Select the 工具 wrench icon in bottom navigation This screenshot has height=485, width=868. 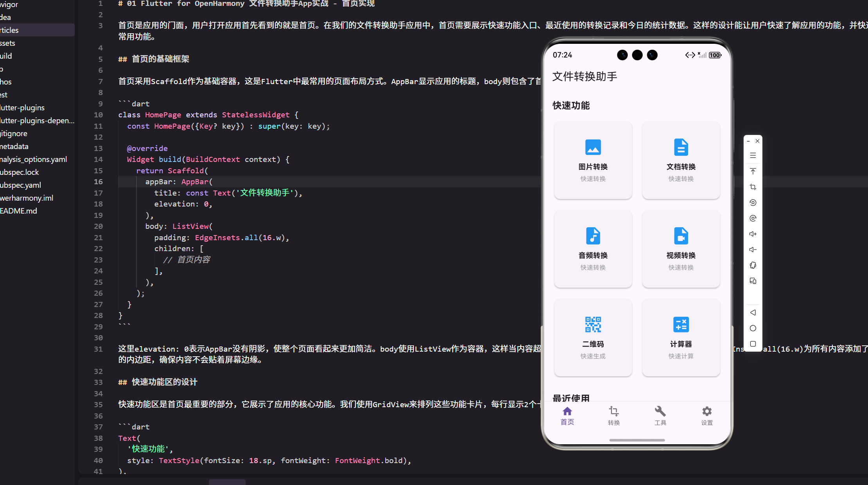tap(660, 415)
